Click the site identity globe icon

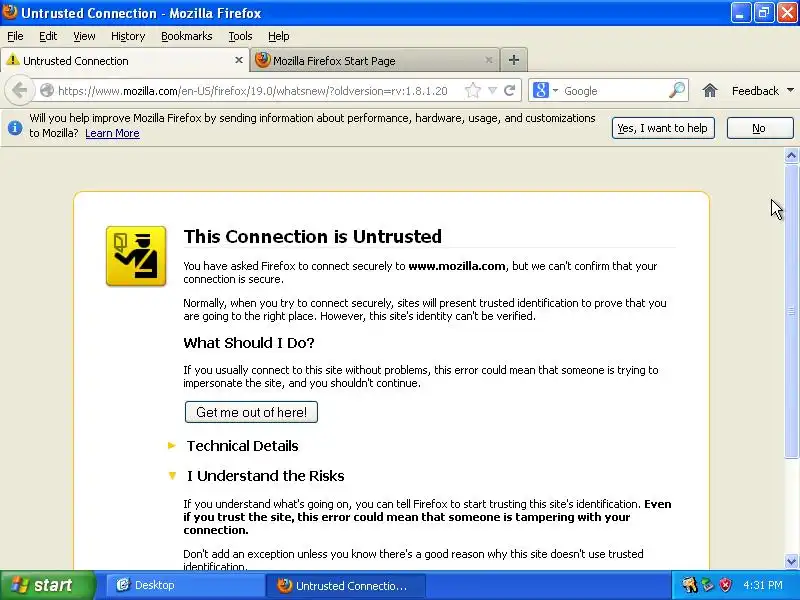pyautogui.click(x=47, y=91)
